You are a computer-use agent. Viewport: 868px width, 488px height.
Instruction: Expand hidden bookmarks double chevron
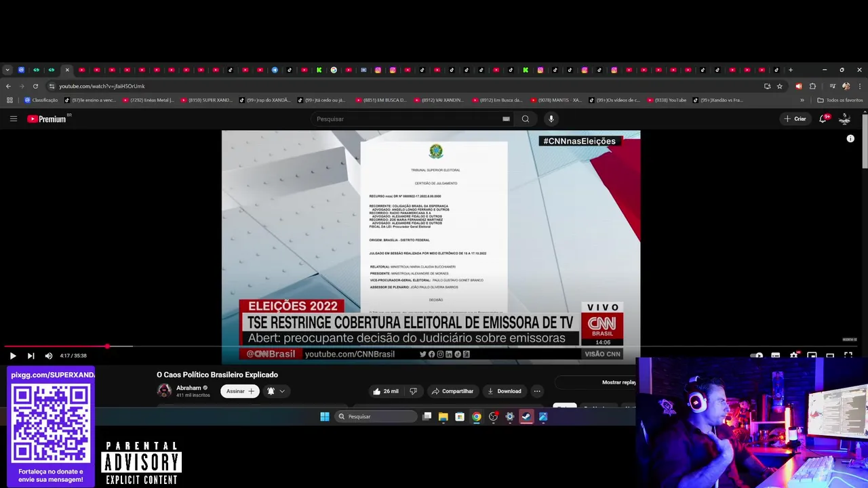[x=802, y=100]
